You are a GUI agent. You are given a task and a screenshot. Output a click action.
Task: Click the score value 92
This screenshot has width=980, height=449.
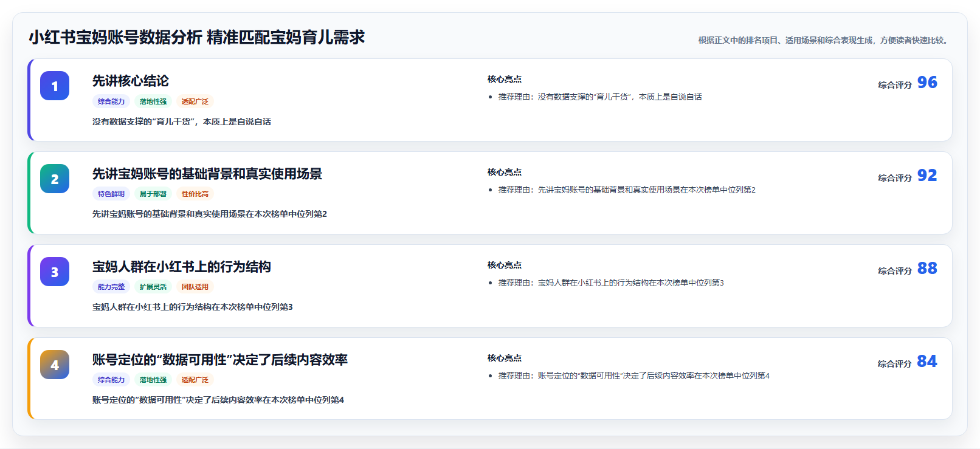point(927,175)
